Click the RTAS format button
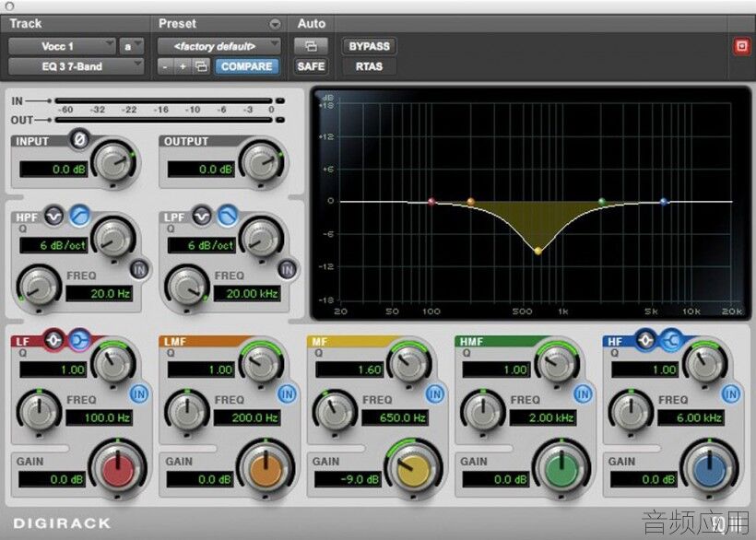The width and height of the screenshot is (756, 540). coord(370,66)
